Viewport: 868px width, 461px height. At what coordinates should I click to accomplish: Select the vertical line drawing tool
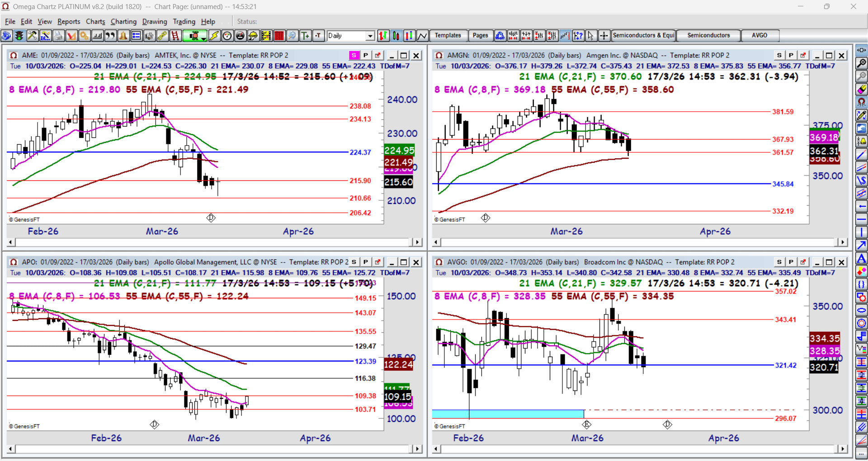[x=862, y=233]
